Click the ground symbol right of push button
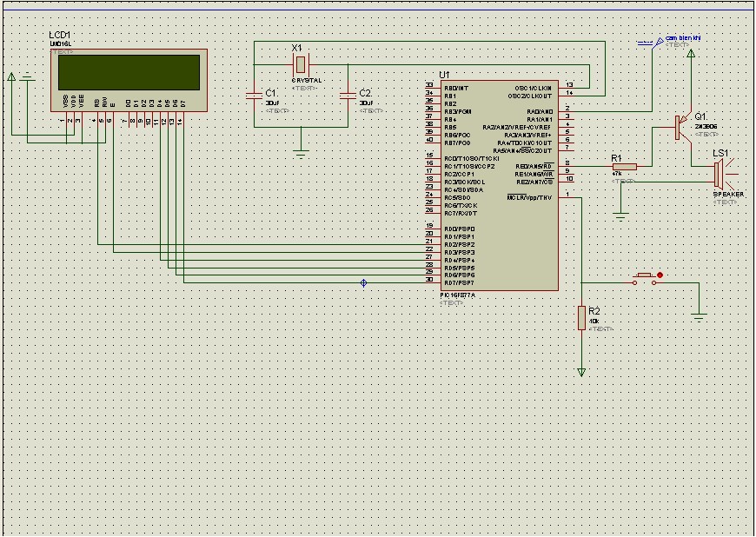Image resolution: width=756 pixels, height=537 pixels. [700, 315]
